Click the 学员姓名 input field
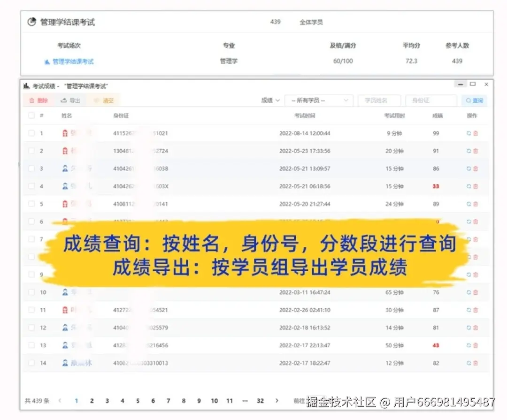Image resolution: width=507 pixels, height=420 pixels. click(x=379, y=100)
